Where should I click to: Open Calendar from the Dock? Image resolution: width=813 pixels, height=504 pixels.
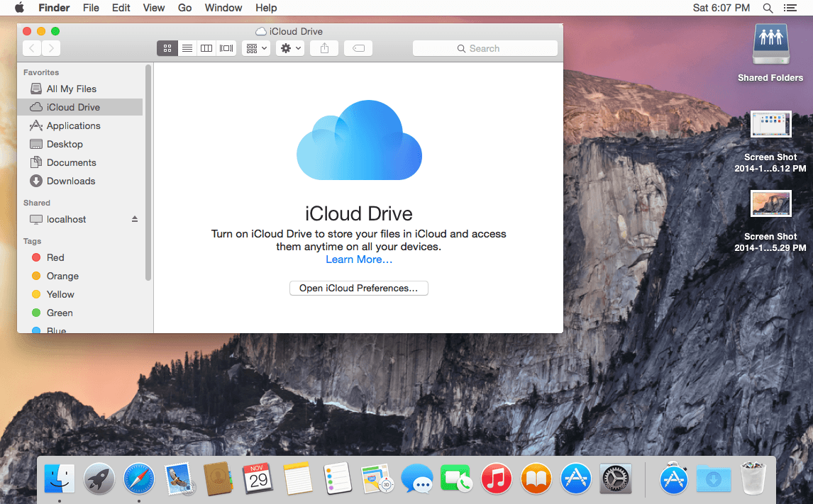pos(258,478)
